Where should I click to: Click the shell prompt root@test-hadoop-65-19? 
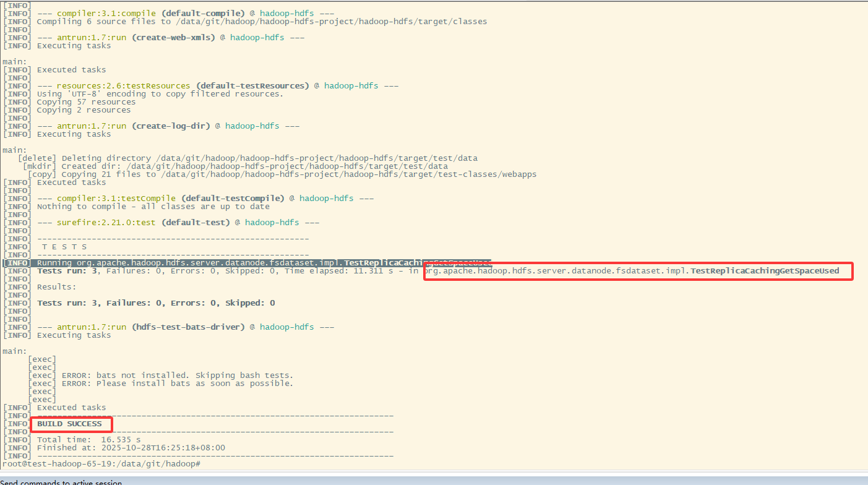[x=99, y=463]
